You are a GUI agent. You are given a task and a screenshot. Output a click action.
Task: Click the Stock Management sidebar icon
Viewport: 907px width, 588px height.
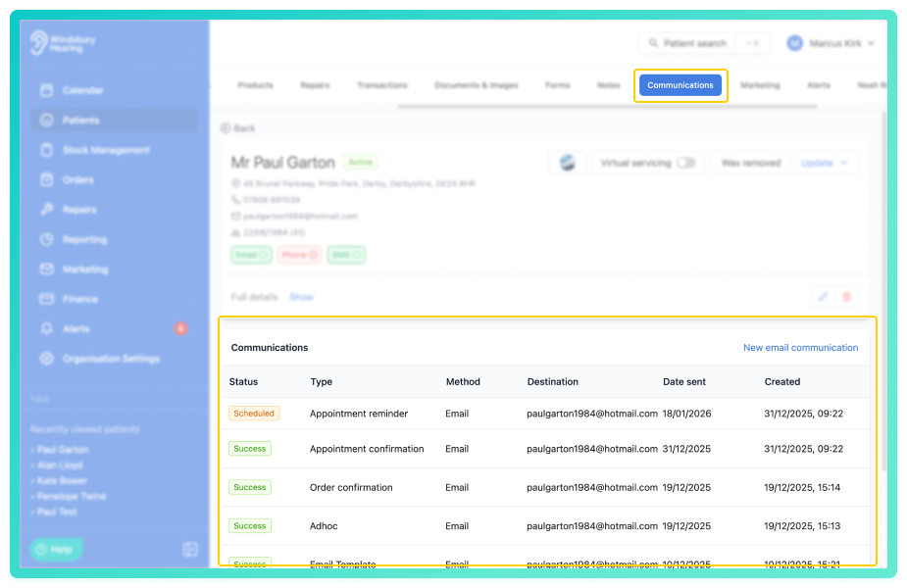[47, 150]
